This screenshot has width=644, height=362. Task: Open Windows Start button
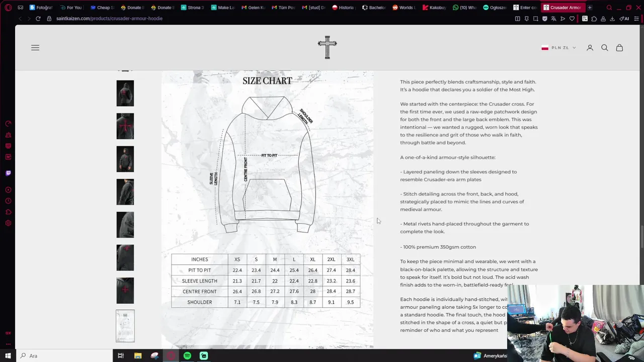click(8, 355)
